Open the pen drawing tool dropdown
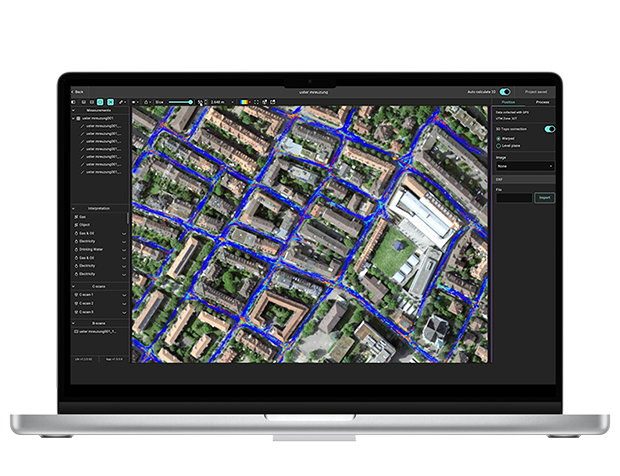 tap(123, 102)
